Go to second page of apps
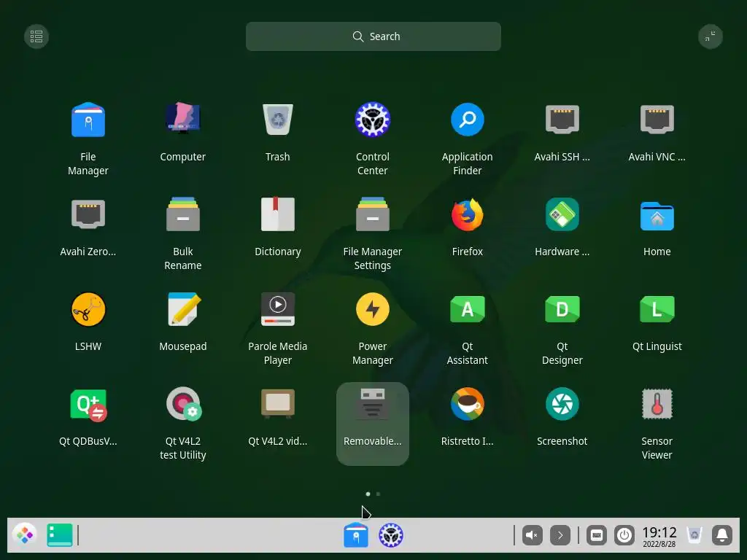This screenshot has width=747, height=560. tap(379, 494)
